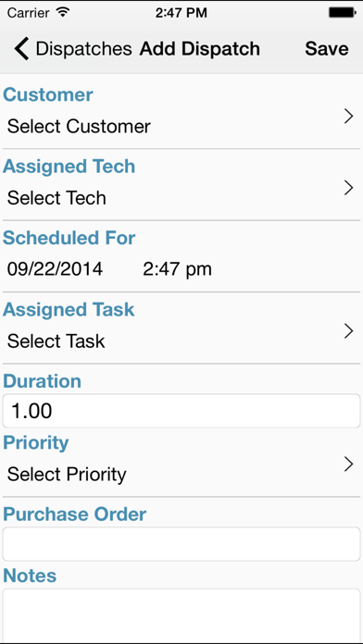Choose the Select Customer option

point(79,126)
